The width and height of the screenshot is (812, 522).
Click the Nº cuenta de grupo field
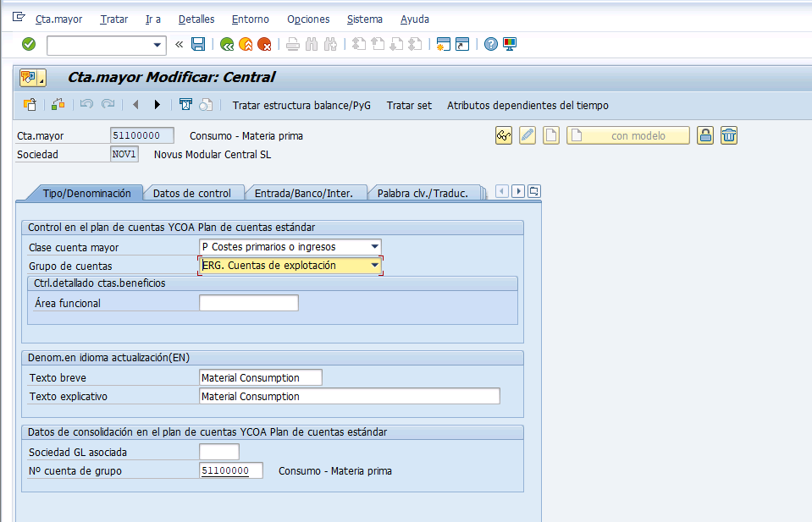click(231, 470)
